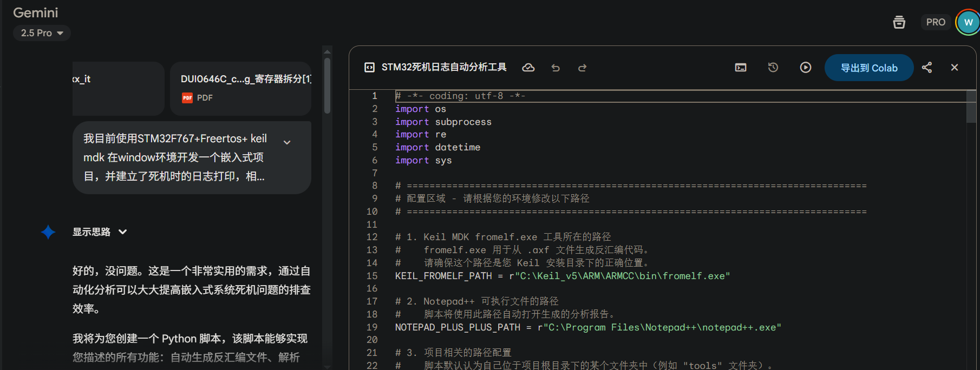Click the Gemini logo text
The image size is (980, 370).
(x=35, y=12)
